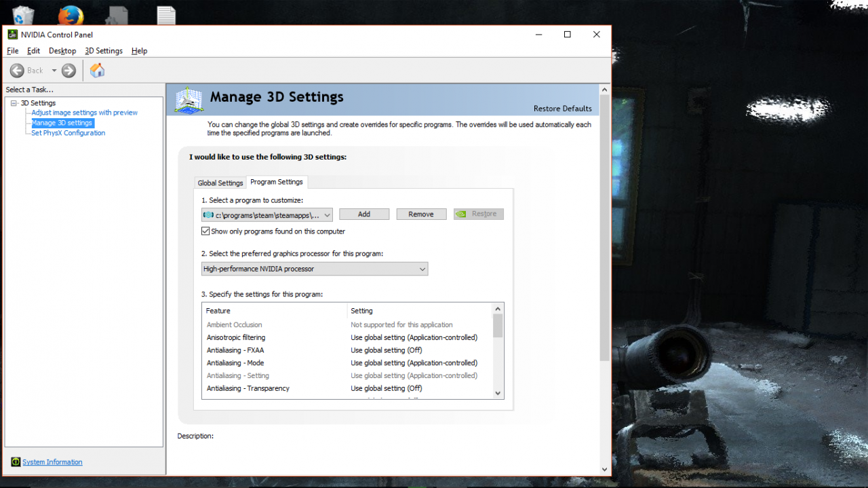Image resolution: width=868 pixels, height=488 pixels.
Task: Toggle Show only programs found checkbox
Action: coord(206,231)
